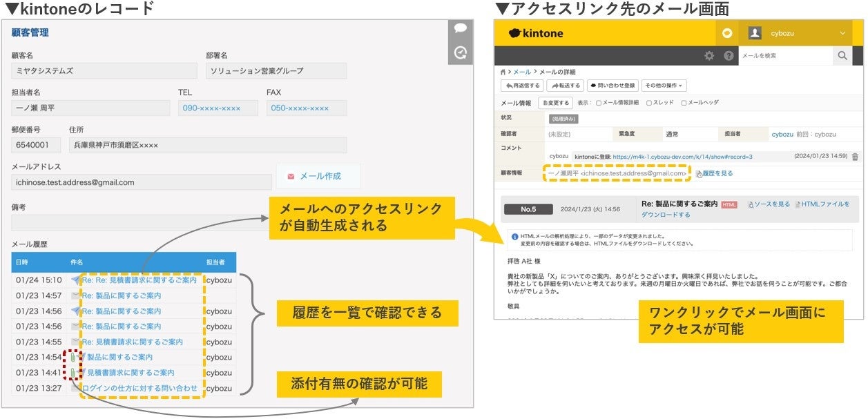Open the 製品に関するご案内 mail from 01/23 14:54
Image resolution: width=868 pixels, height=419 pixels.
click(119, 357)
